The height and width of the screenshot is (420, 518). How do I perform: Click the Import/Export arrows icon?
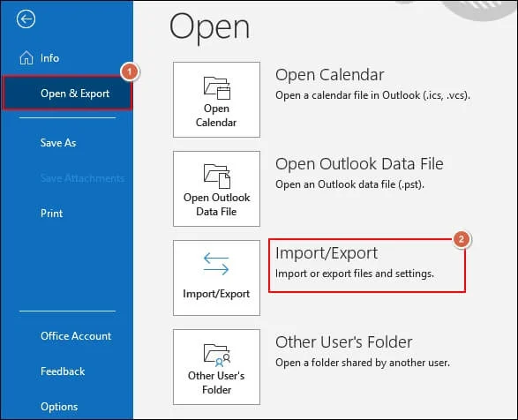[216, 264]
